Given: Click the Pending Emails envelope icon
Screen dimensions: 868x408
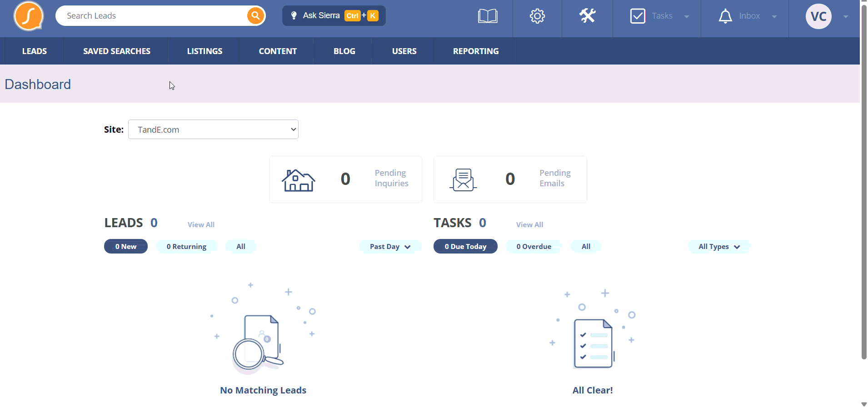Looking at the screenshot, I should [463, 180].
